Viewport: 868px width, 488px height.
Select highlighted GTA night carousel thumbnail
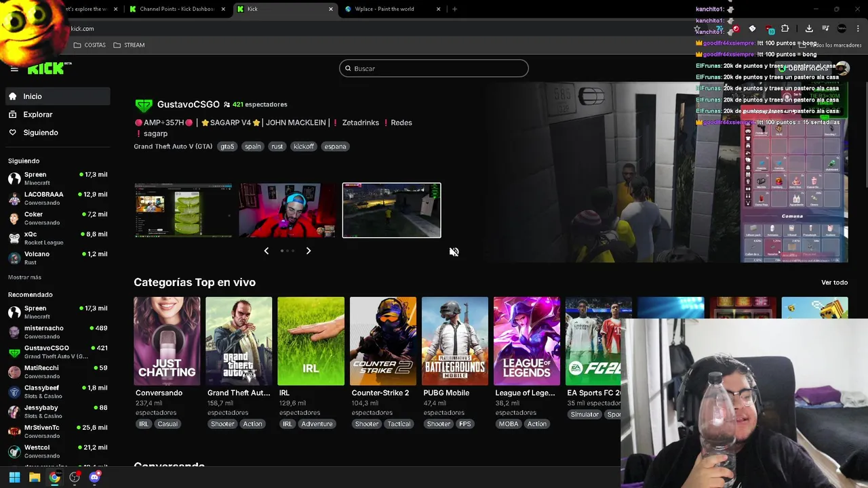click(391, 210)
